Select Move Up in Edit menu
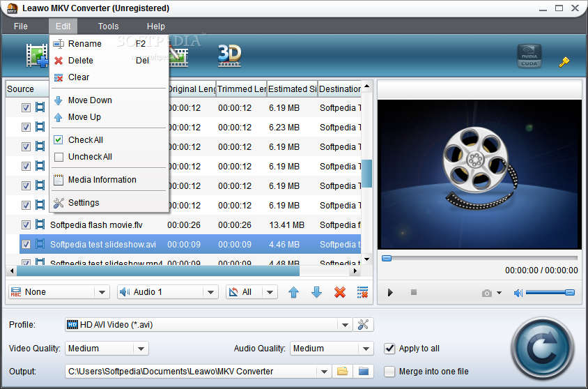 (x=109, y=117)
